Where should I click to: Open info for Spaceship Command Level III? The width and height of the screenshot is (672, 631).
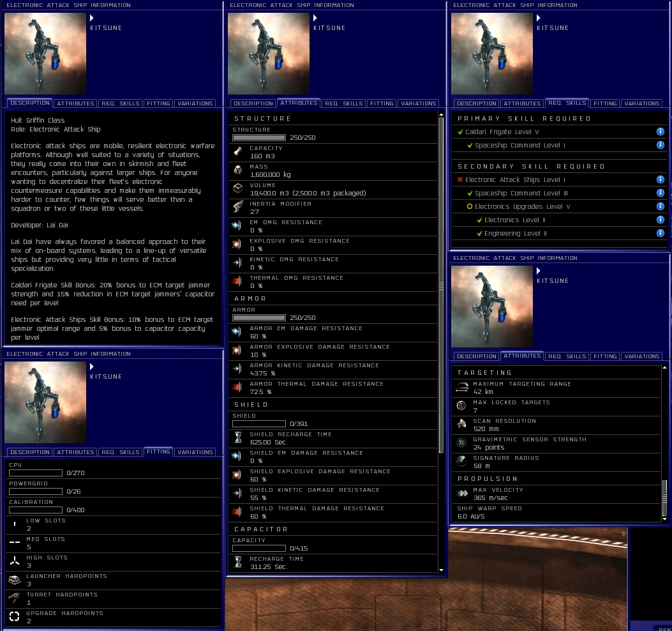click(x=660, y=193)
